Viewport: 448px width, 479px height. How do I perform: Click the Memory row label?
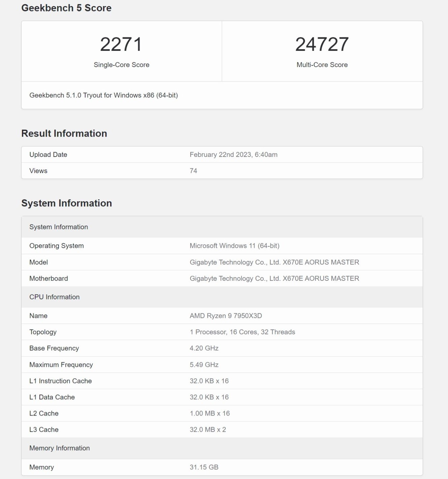click(41, 467)
